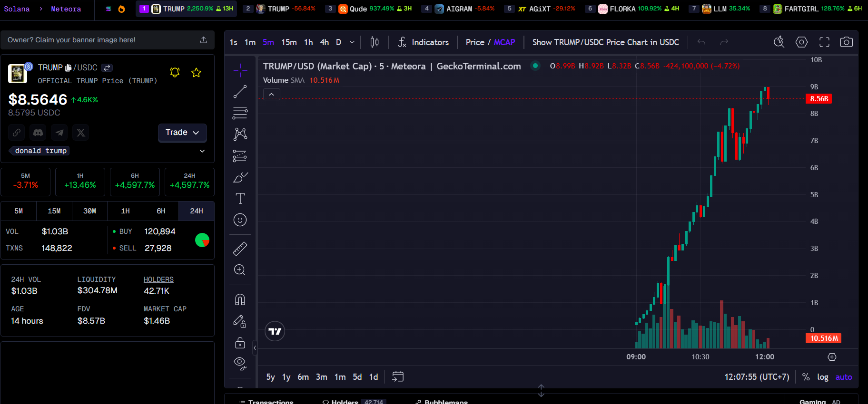The image size is (868, 404).
Task: Open the price scale settings gear
Action: 832,357
